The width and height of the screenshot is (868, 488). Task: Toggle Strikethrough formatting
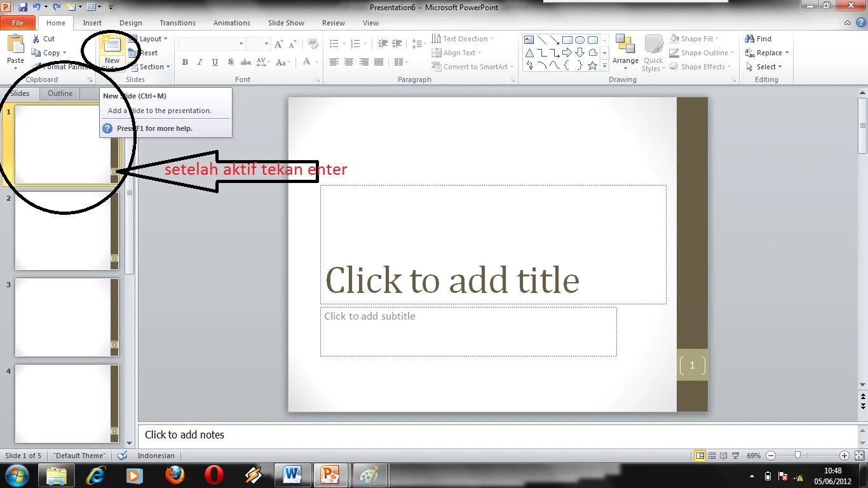245,62
